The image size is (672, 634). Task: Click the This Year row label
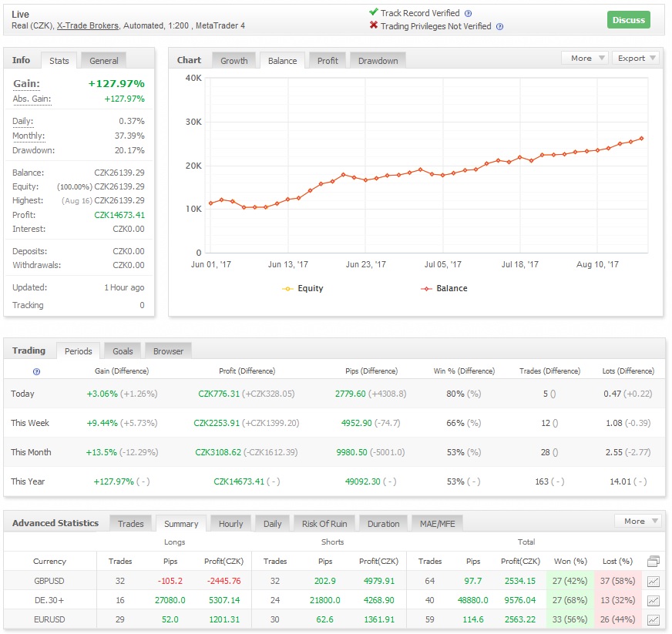28,481
